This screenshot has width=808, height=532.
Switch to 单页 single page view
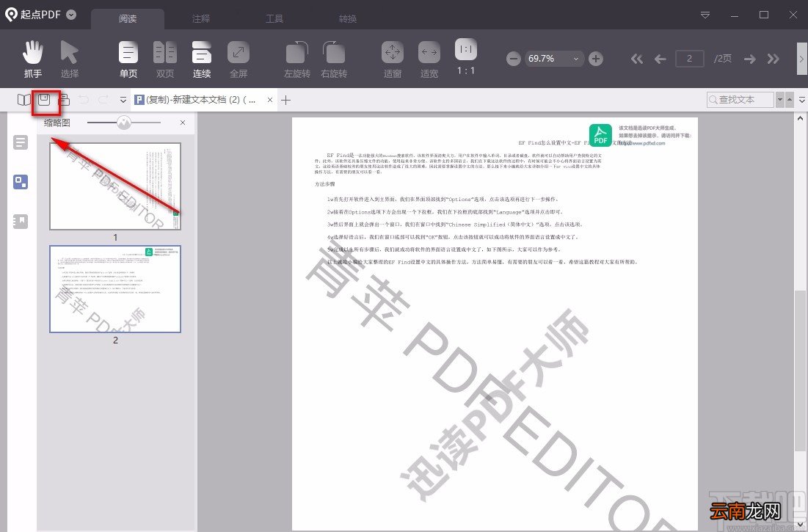[128, 59]
